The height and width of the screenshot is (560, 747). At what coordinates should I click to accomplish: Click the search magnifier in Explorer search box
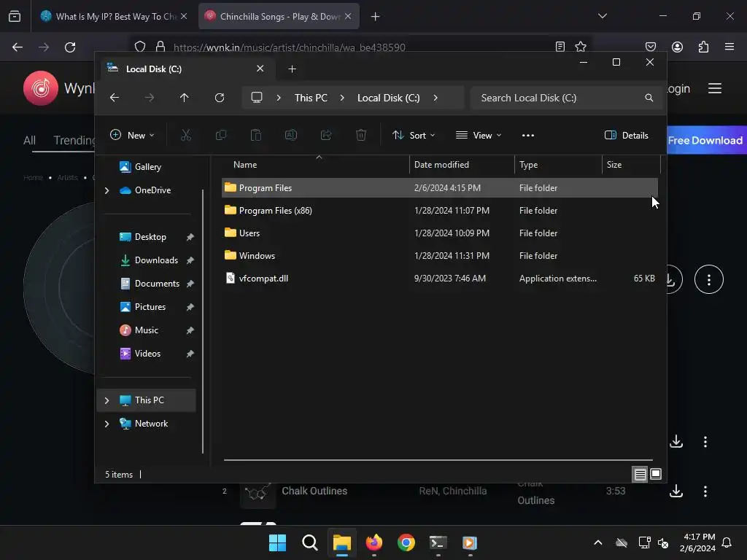coord(649,98)
